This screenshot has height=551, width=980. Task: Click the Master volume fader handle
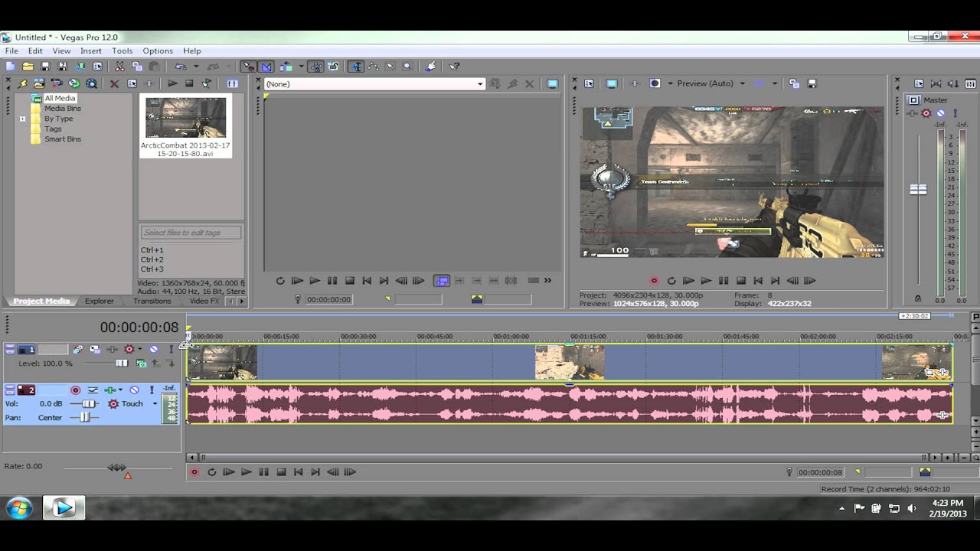(x=918, y=189)
